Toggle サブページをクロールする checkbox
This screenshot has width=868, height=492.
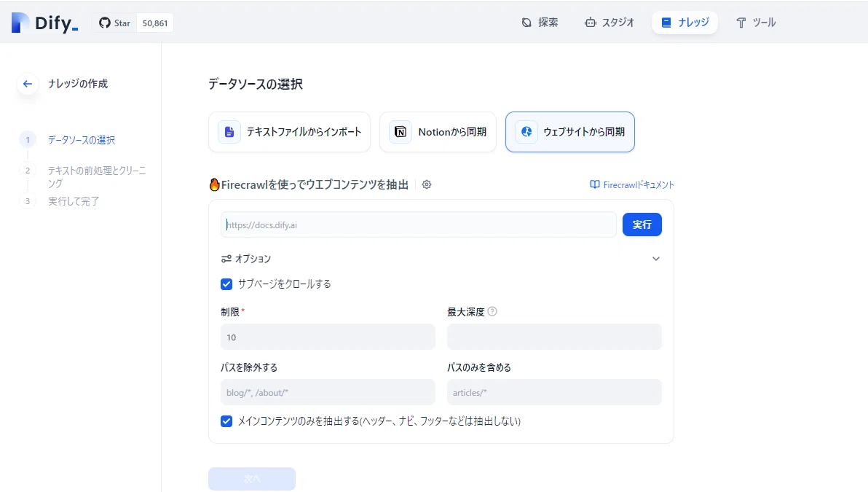(226, 284)
